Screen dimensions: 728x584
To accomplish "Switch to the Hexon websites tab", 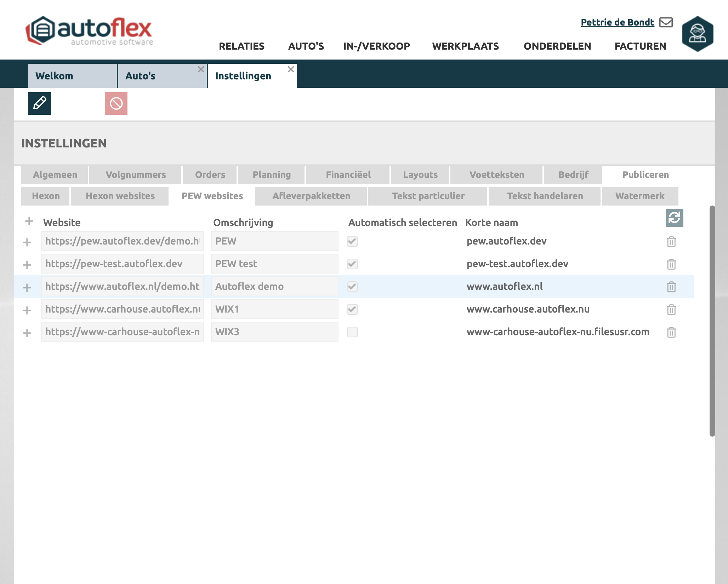I will click(120, 196).
